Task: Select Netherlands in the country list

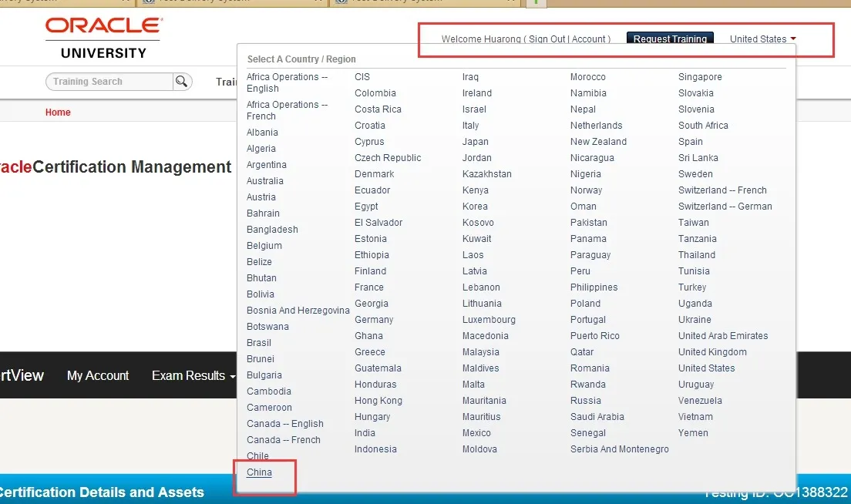Action: click(597, 126)
